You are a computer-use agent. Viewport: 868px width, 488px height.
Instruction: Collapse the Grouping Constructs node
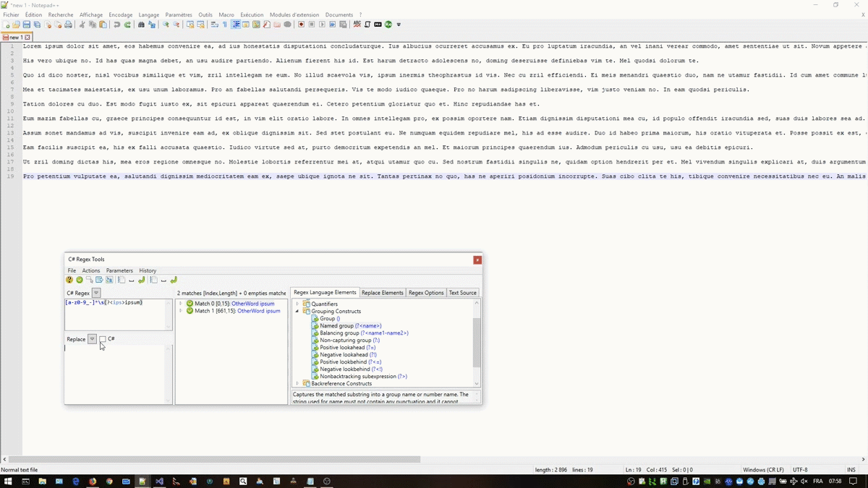pyautogui.click(x=297, y=312)
